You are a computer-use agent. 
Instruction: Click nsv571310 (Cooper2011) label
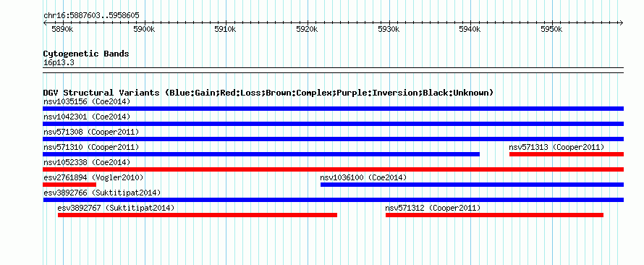point(91,147)
